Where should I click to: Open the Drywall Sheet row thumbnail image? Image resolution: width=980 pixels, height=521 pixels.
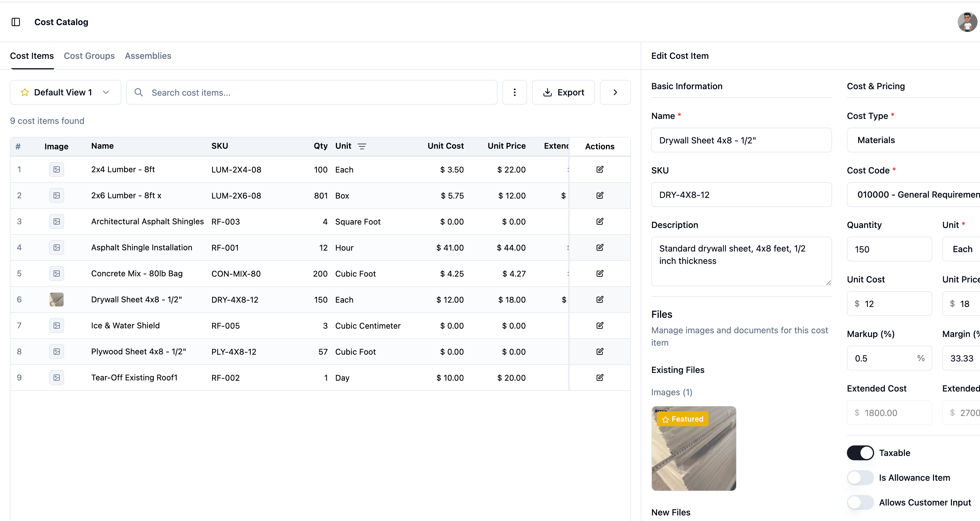(56, 300)
